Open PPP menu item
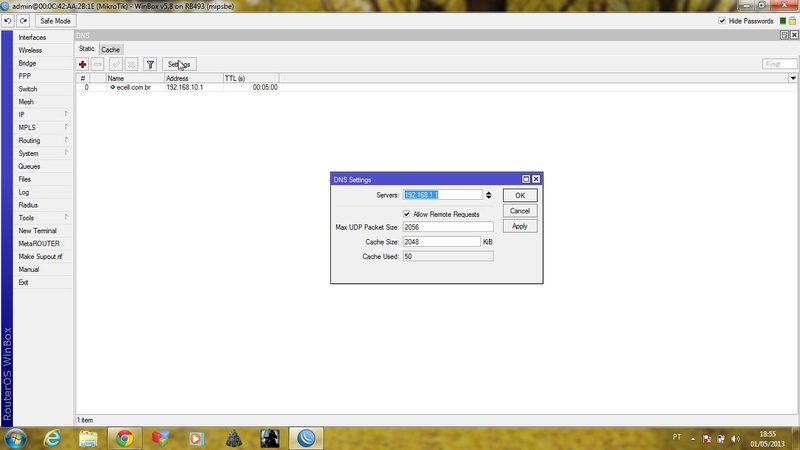Screen dimensions: 800x450 [42, 76]
